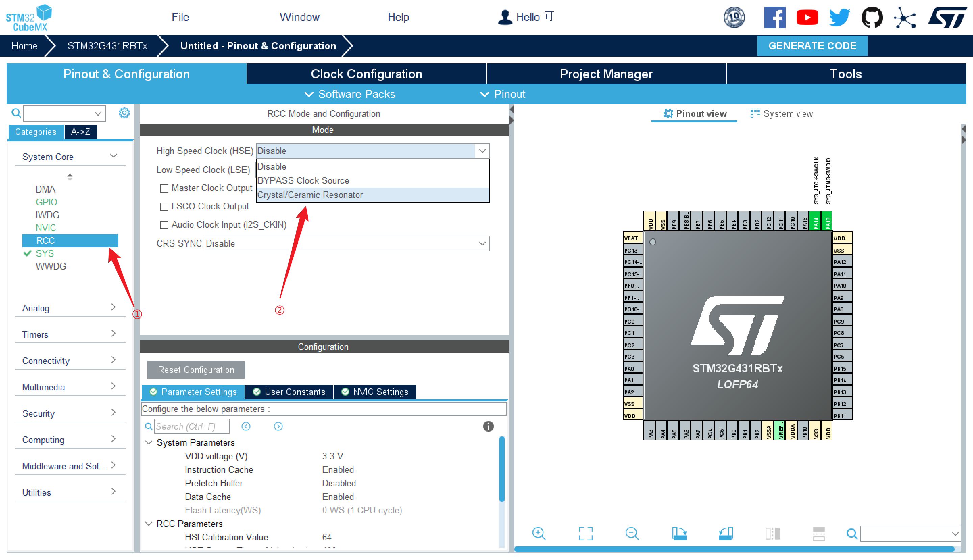Image resolution: width=973 pixels, height=560 pixels.
Task: Click the info icon in parameter settings
Action: click(x=488, y=426)
